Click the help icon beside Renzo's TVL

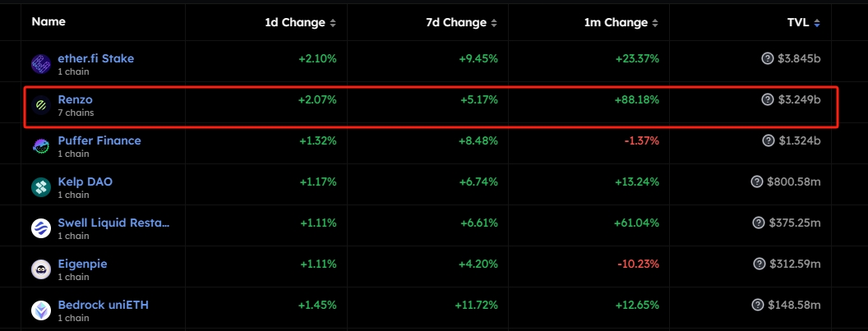point(768,99)
